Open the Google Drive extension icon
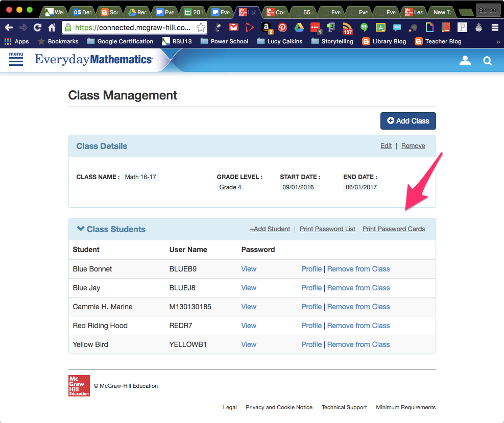This screenshot has width=504, height=423. pyautogui.click(x=299, y=28)
